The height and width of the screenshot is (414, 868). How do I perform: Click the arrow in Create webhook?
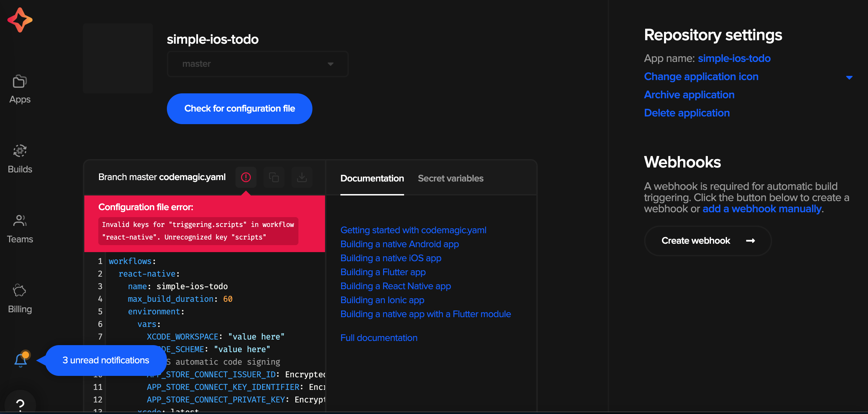[x=750, y=241]
